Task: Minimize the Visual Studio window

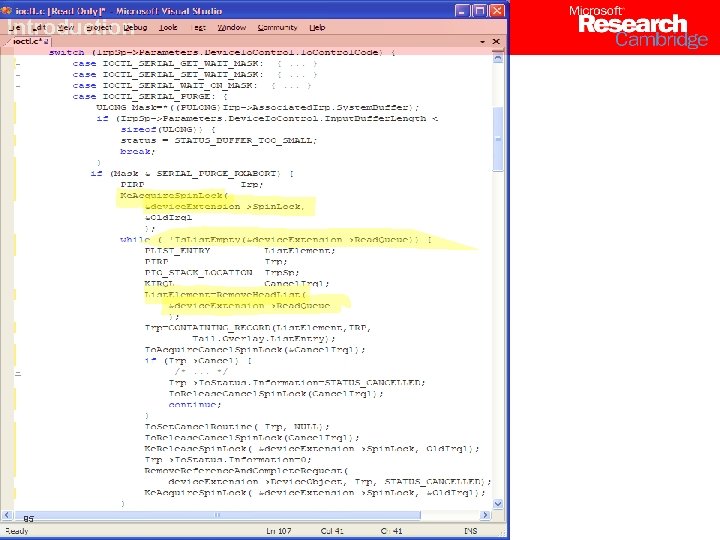Action: pyautogui.click(x=462, y=11)
